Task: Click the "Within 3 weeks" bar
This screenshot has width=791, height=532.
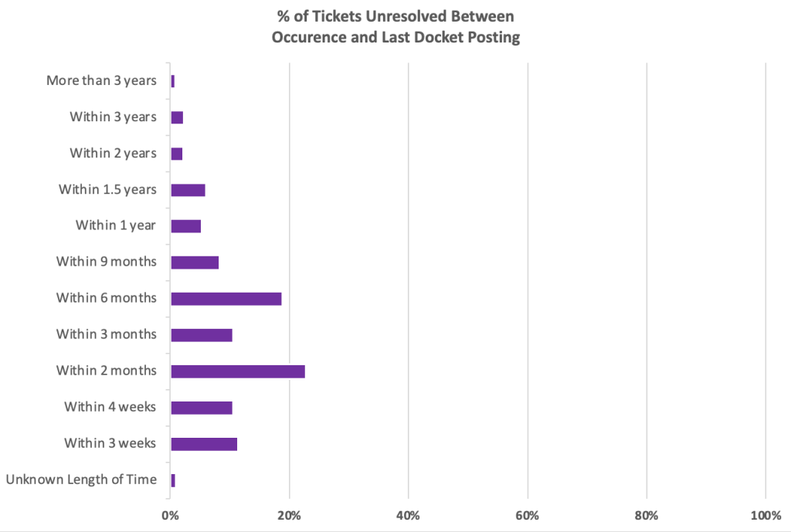Action: (x=204, y=444)
